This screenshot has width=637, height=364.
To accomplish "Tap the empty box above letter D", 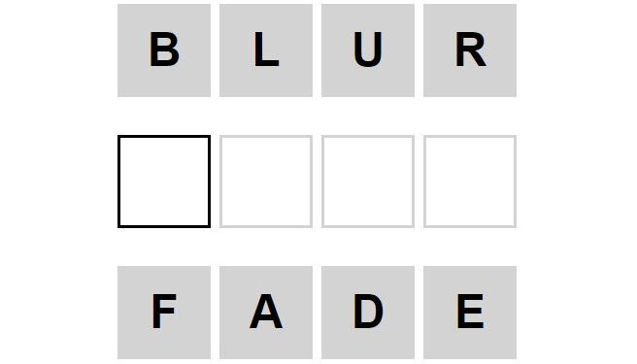I will tap(368, 182).
